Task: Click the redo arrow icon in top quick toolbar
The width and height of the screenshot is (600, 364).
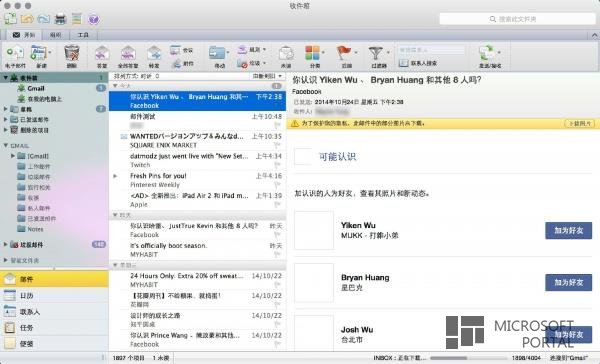Action: coord(44,18)
